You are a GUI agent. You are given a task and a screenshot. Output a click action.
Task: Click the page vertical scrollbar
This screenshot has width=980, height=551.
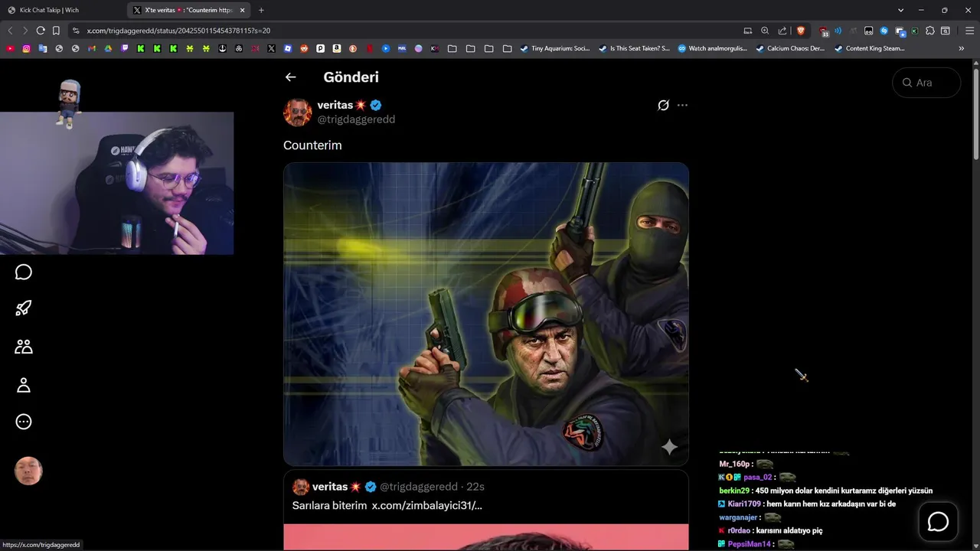[975, 115]
